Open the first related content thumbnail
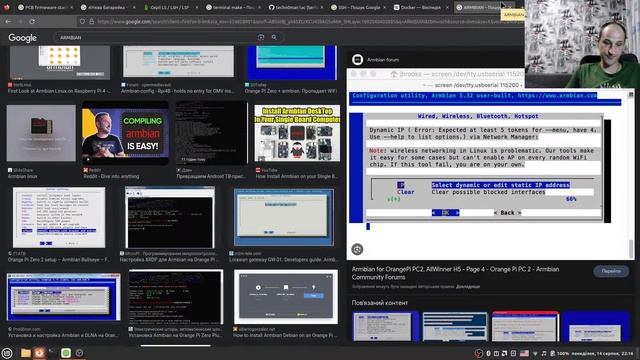The image size is (640, 360). coord(385,327)
